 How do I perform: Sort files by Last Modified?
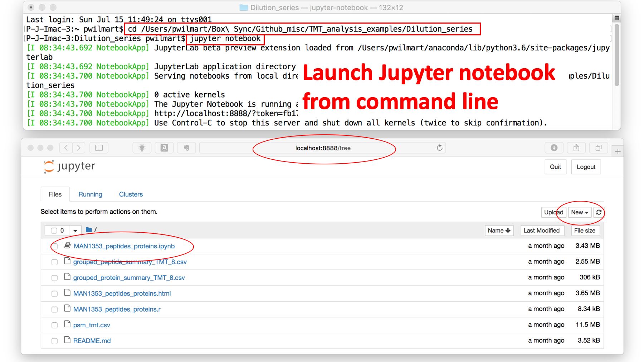542,230
